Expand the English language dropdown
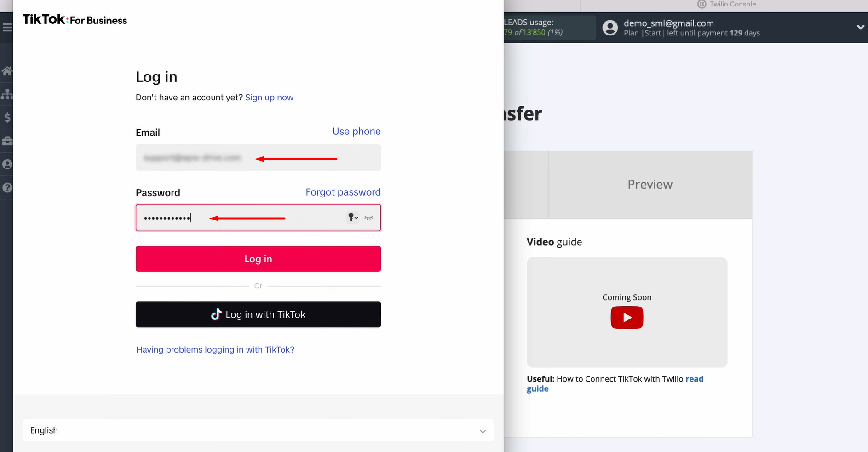The image size is (868, 452). click(483, 432)
